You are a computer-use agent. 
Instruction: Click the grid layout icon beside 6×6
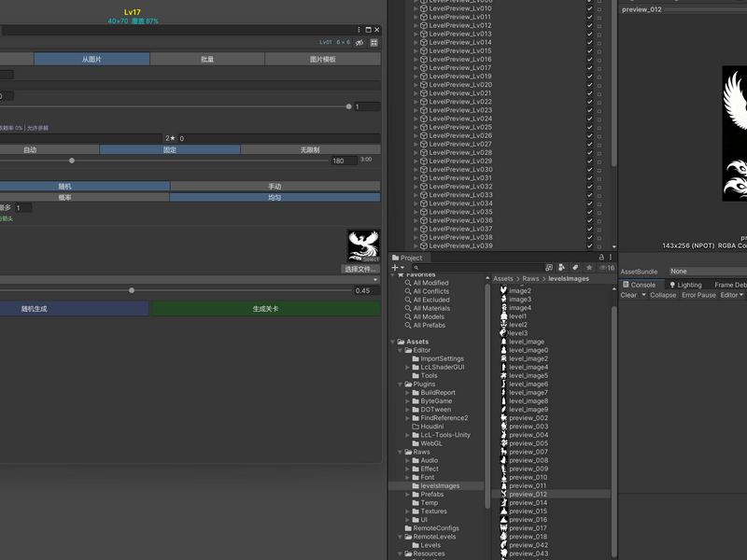coord(374,42)
